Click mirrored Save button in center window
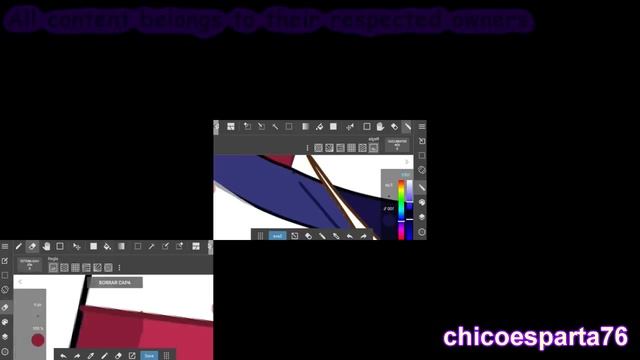This screenshot has height=360, width=640. pos(277,236)
